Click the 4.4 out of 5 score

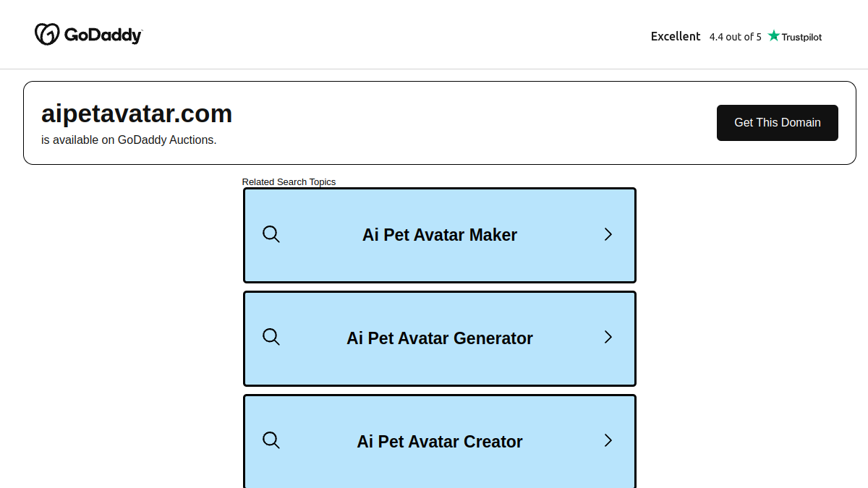point(735,37)
